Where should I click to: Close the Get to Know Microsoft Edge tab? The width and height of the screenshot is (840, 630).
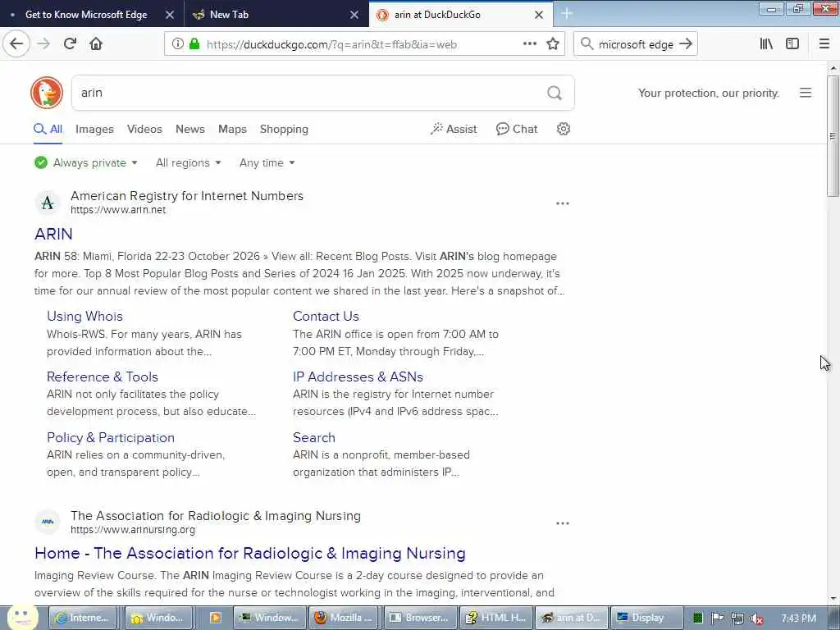tap(169, 15)
